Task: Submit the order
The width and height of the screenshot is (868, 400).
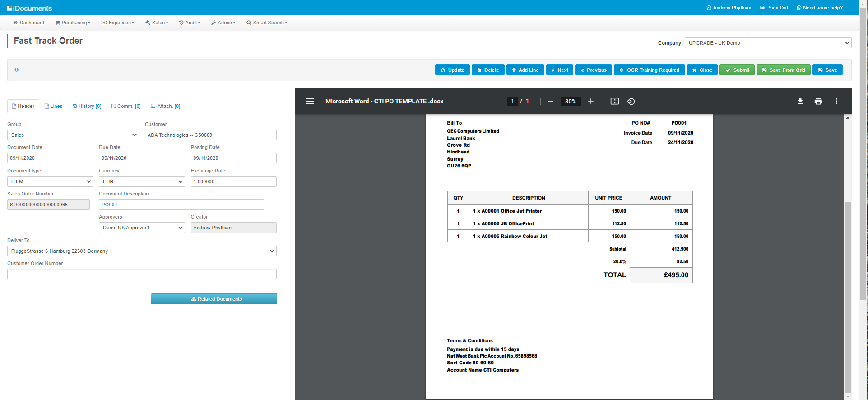Action: click(x=737, y=70)
